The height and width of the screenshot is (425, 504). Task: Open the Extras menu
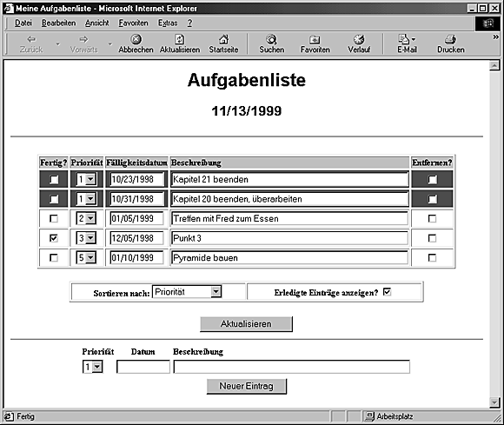coord(168,23)
